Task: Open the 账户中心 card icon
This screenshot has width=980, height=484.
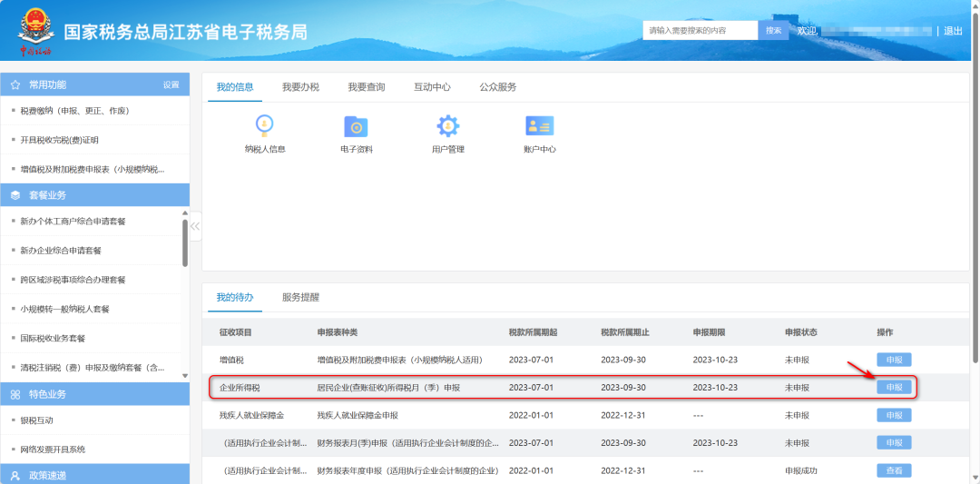Action: point(539,126)
